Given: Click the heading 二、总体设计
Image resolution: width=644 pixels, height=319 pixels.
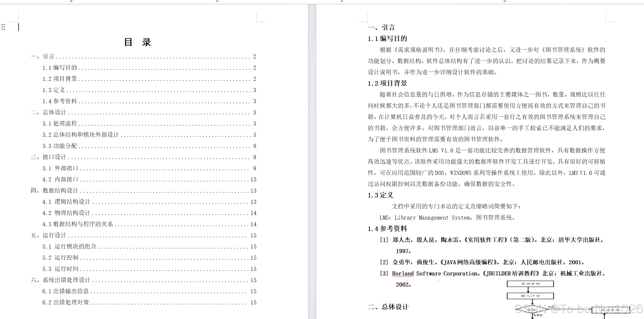Looking at the screenshot, I should point(388,307).
